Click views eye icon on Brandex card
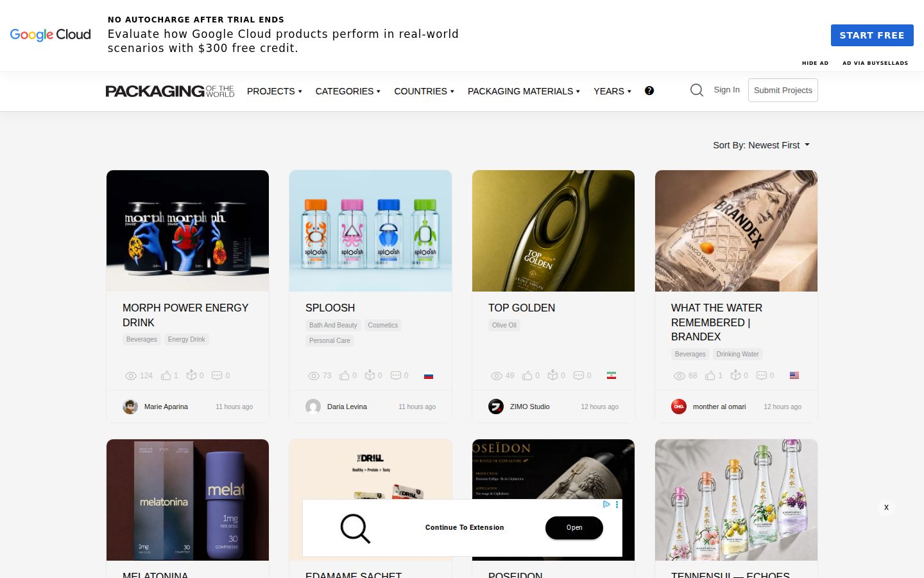The height and width of the screenshot is (578, 924). point(679,376)
